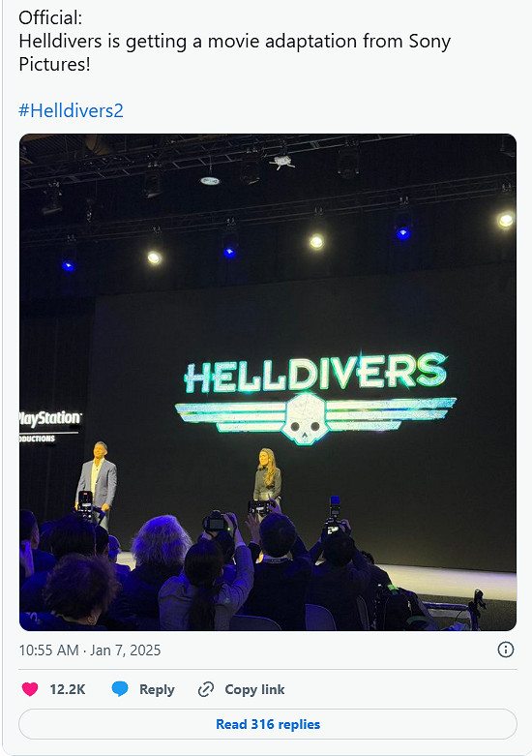Click the PlayStation Productions sign in the photo
Image resolution: width=532 pixels, height=756 pixels.
tap(49, 426)
